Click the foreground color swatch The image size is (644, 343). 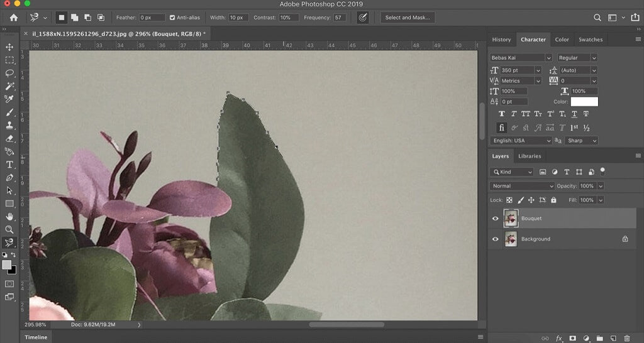coord(6,265)
